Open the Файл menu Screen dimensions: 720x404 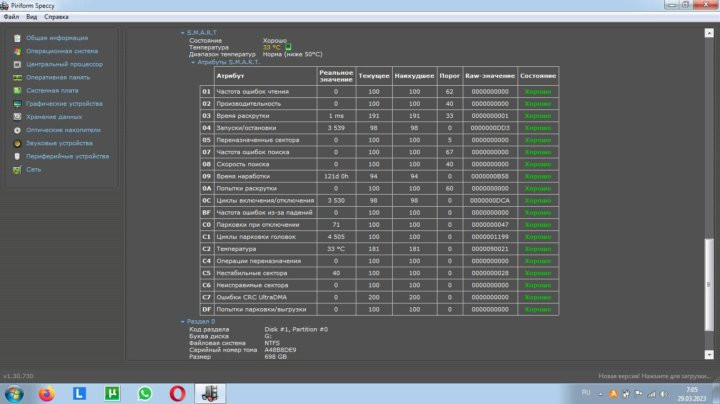(x=11, y=17)
